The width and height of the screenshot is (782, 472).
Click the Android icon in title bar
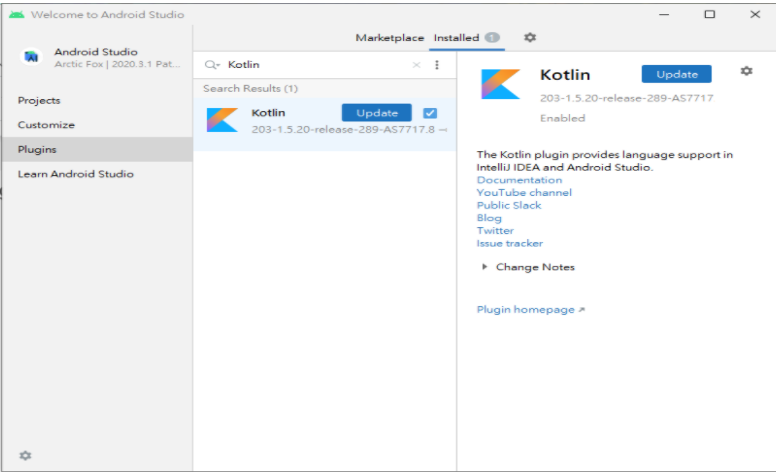tap(16, 14)
